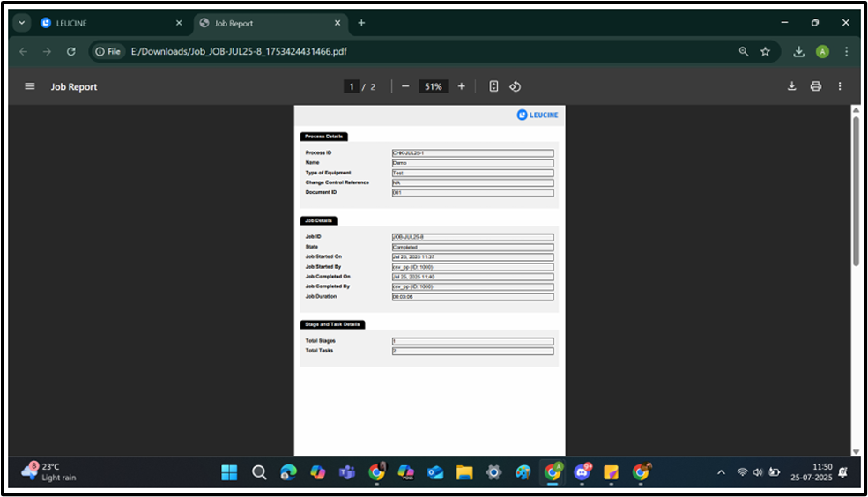The image size is (868, 497).
Task: Bookmark this page with star icon
Action: (766, 52)
